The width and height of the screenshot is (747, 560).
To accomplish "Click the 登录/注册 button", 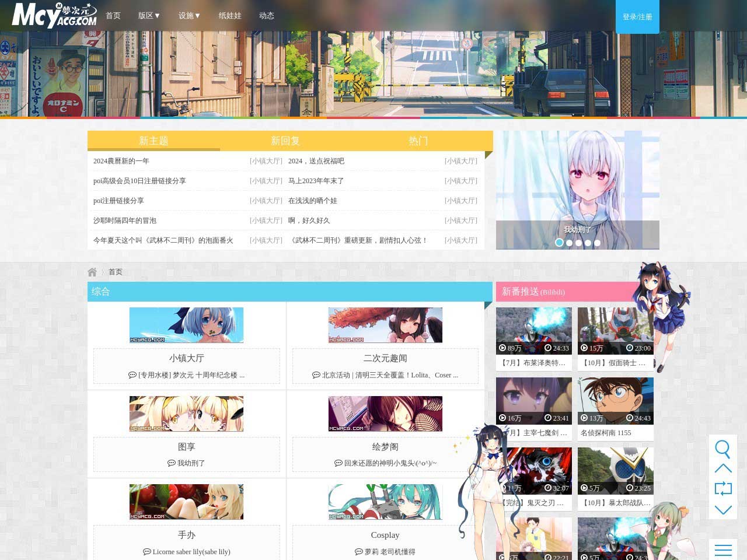I will (x=637, y=17).
